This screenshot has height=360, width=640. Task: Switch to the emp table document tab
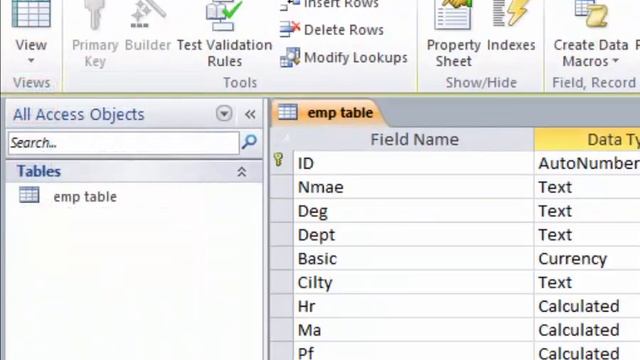click(x=329, y=113)
